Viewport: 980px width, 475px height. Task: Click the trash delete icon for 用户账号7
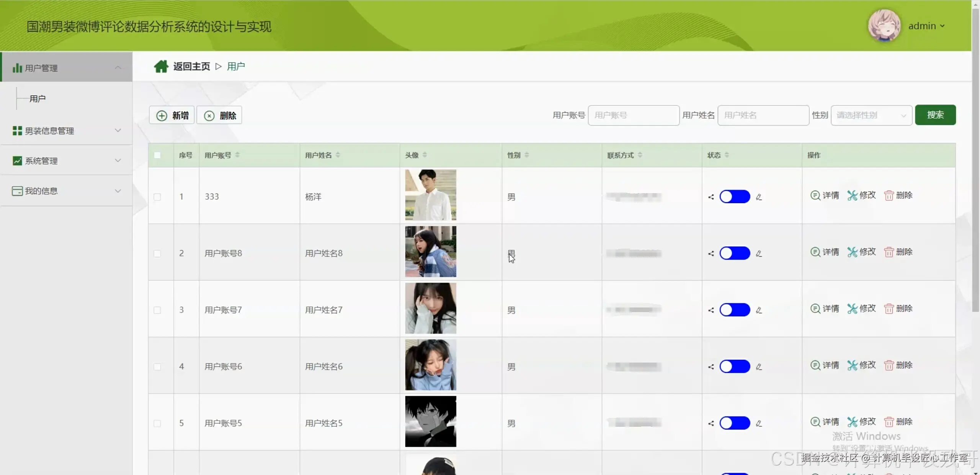tap(889, 309)
